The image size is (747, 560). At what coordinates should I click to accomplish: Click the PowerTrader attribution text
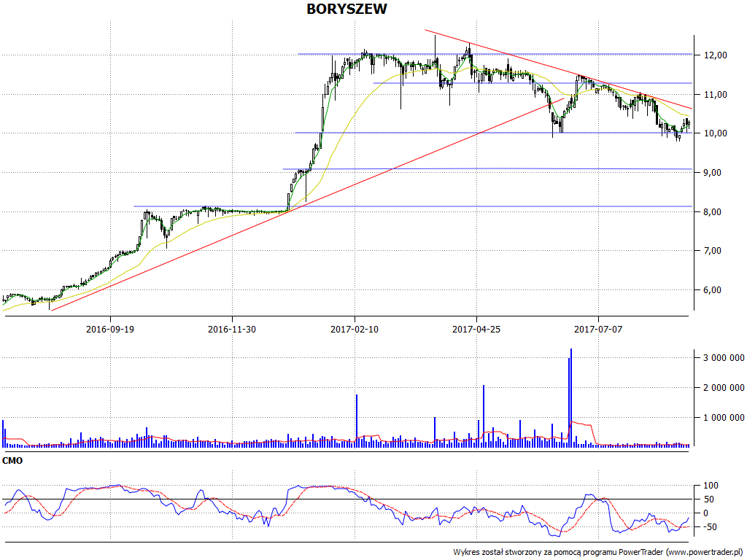click(x=598, y=553)
